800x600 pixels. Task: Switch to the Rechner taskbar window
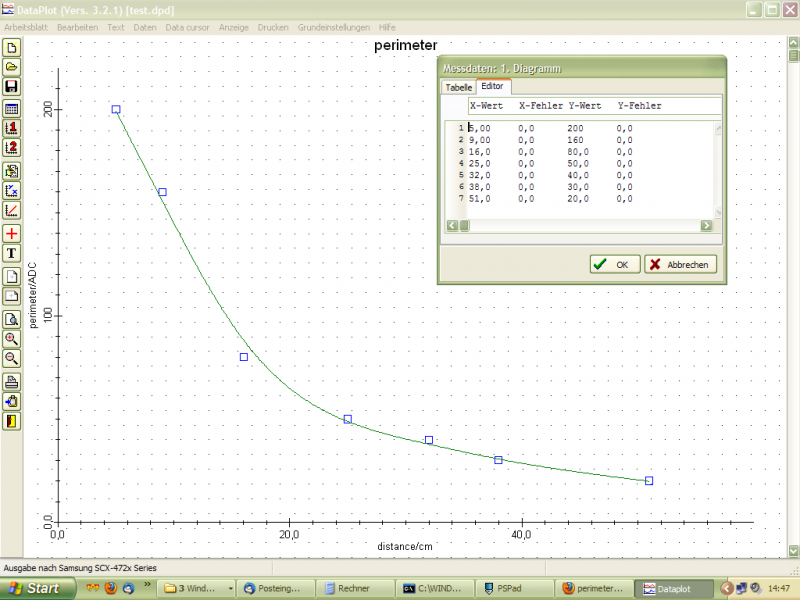355,588
